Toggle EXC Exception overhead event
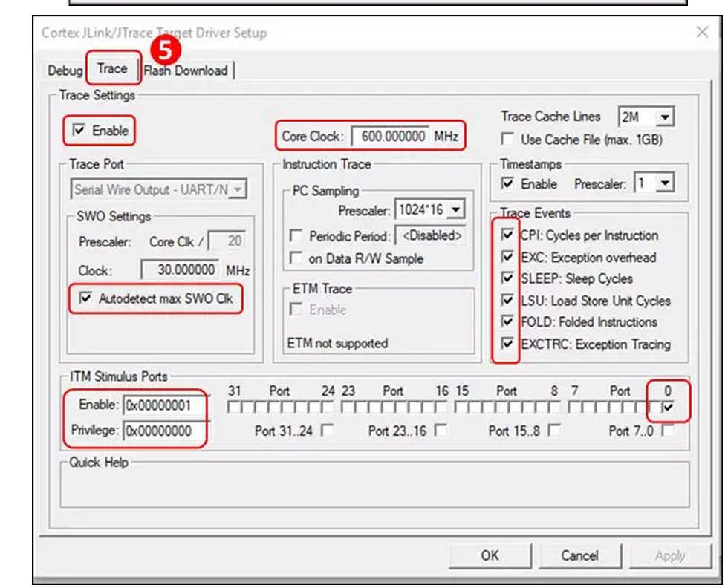The height and width of the screenshot is (588, 728). click(x=507, y=257)
